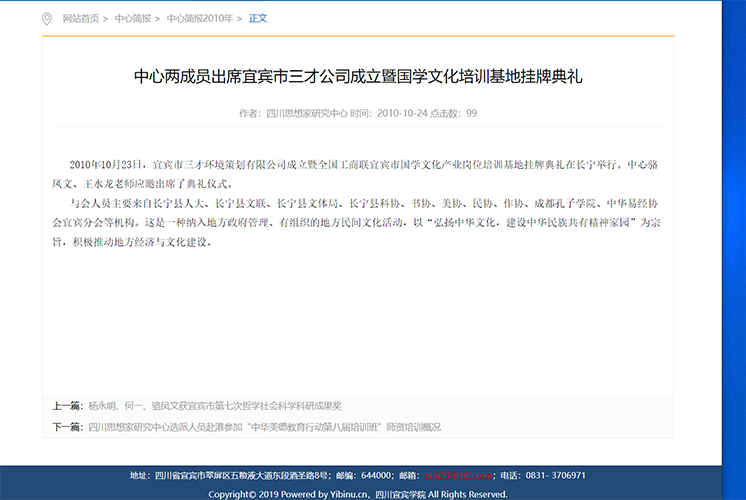The height and width of the screenshot is (500, 746).
Task: Click the date 2010-10-24
Action: tap(402, 113)
